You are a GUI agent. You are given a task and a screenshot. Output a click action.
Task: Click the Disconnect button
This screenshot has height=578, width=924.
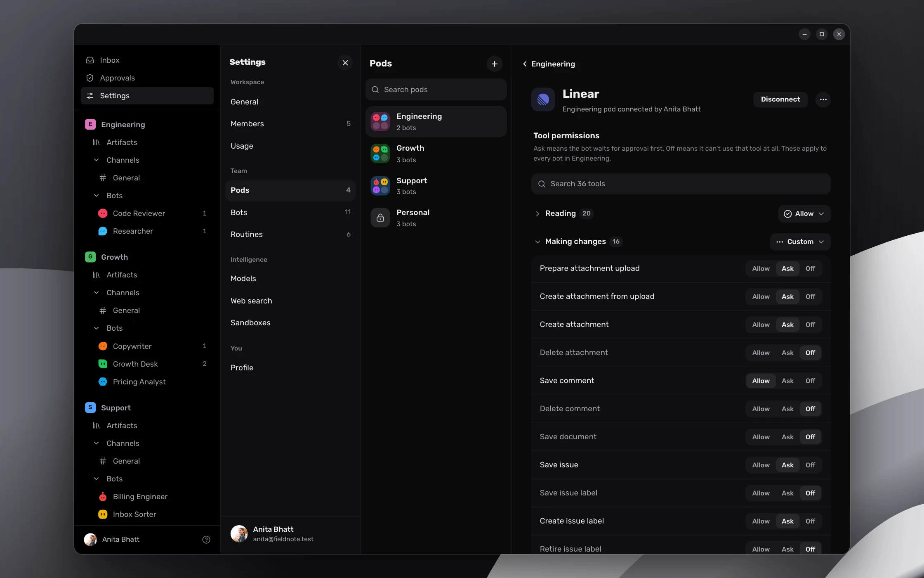point(780,99)
